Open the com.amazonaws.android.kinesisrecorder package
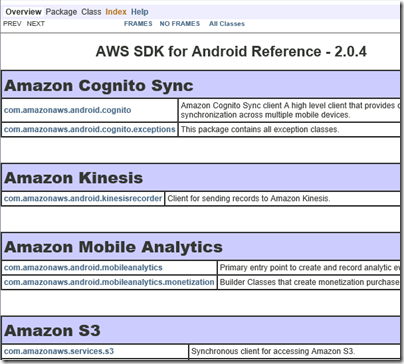The width and height of the screenshot is (404, 364). click(83, 198)
